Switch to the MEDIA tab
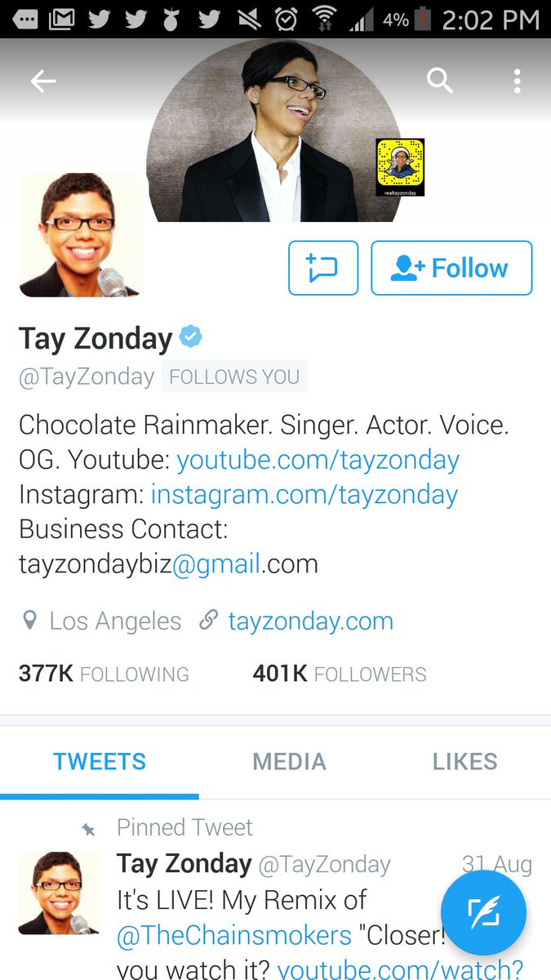 [x=289, y=761]
